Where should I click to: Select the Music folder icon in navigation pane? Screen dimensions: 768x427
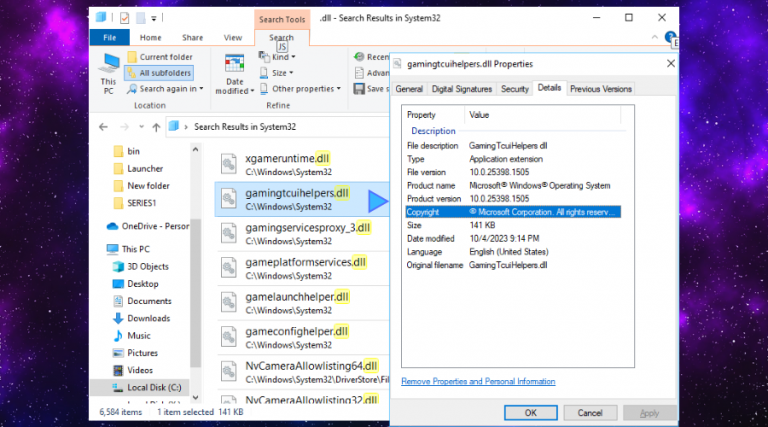(x=115, y=335)
